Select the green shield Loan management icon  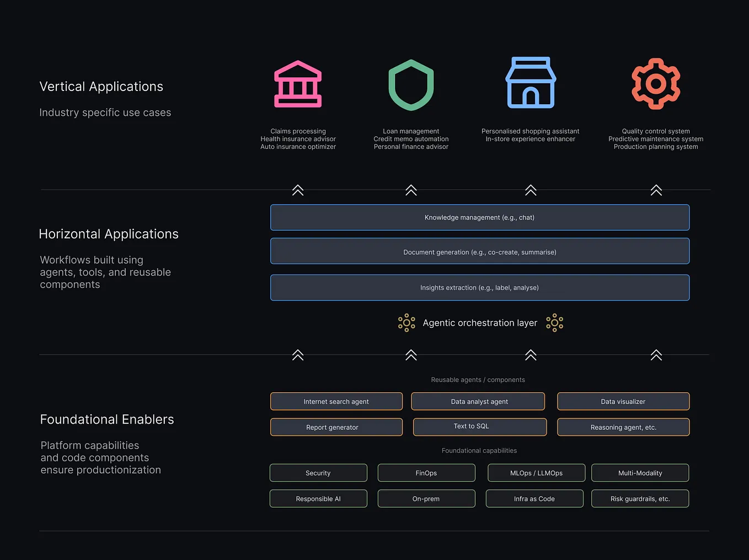pyautogui.click(x=411, y=85)
